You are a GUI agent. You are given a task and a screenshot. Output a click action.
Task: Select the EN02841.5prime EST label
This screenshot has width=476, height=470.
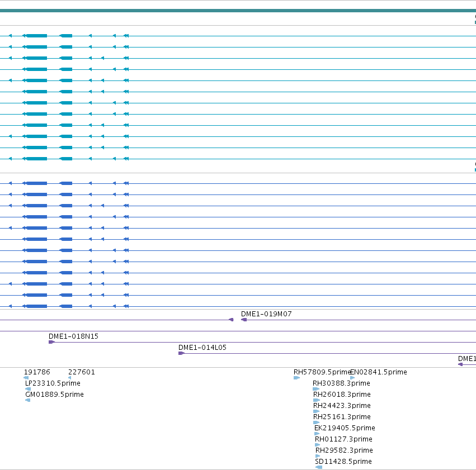[379, 372]
